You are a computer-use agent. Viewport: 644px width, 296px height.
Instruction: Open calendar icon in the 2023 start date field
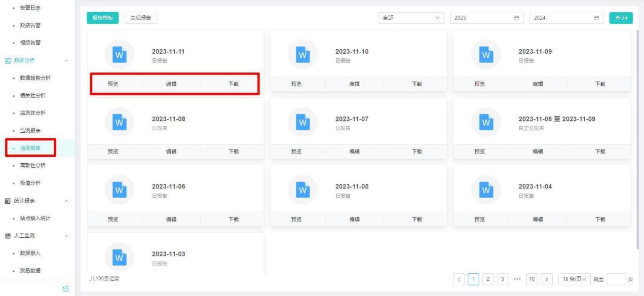pyautogui.click(x=517, y=18)
